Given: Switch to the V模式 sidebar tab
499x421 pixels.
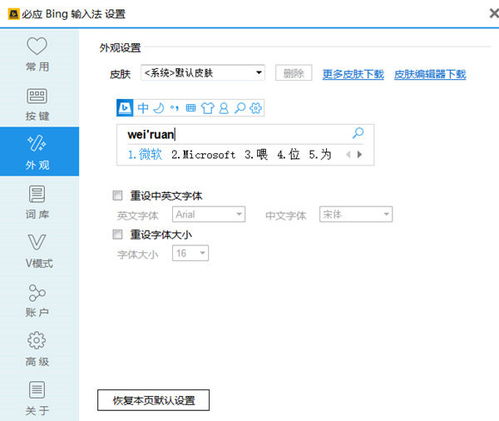Looking at the screenshot, I should (37, 251).
